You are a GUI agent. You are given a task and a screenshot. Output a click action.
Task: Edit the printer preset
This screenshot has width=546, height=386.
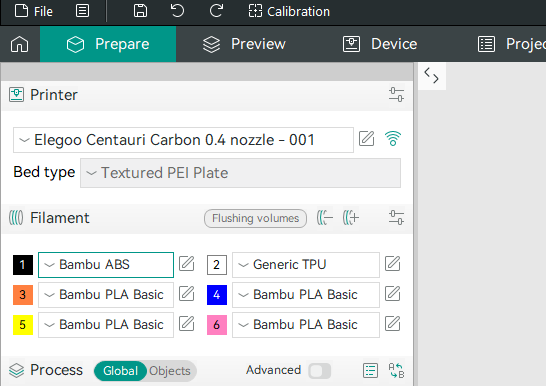[367, 139]
